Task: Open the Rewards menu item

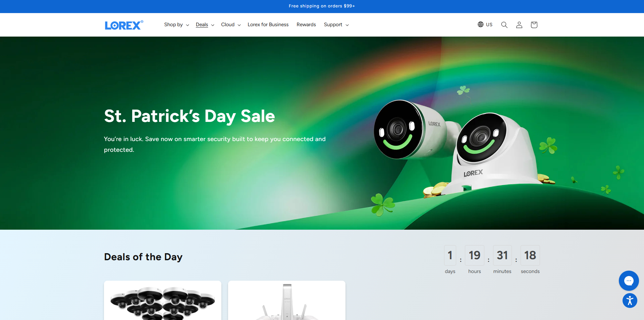Action: 306,25
